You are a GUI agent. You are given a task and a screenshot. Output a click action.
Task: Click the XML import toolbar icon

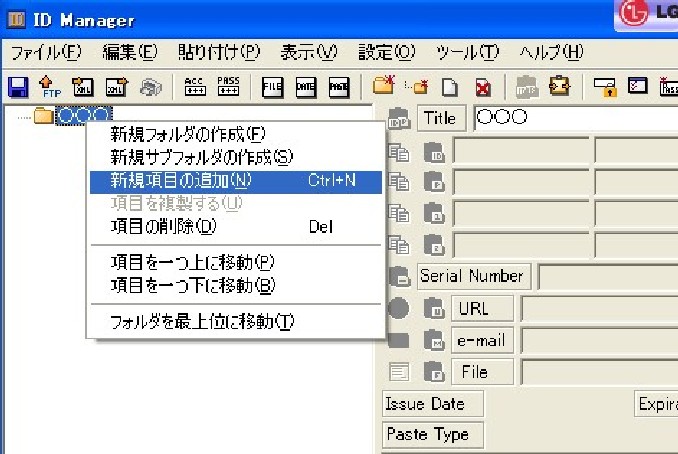(83, 87)
